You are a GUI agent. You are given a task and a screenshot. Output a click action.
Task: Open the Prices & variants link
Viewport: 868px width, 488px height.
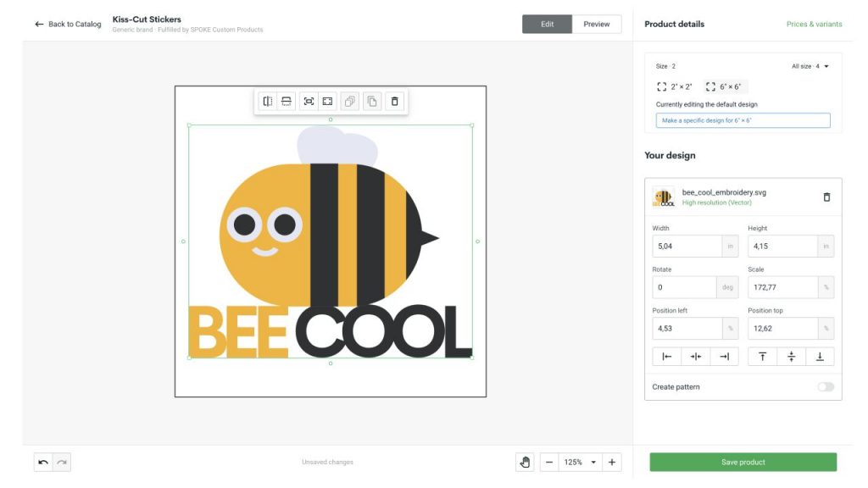coord(816,24)
